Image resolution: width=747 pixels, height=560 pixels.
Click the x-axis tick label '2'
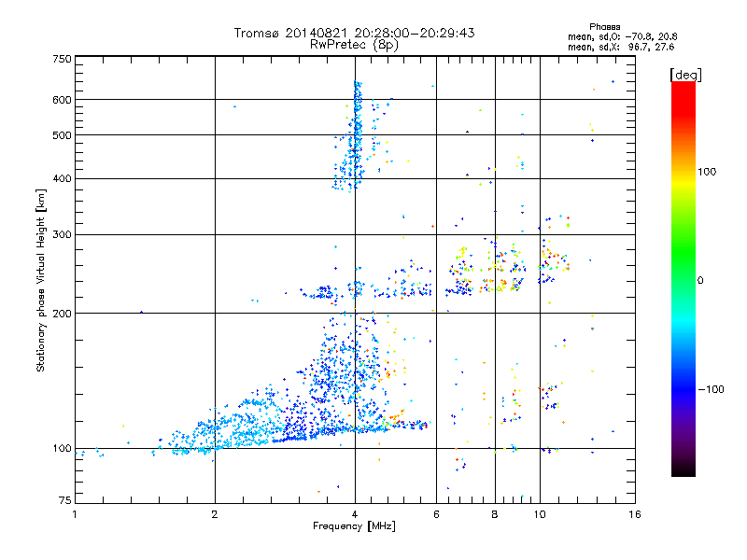215,514
